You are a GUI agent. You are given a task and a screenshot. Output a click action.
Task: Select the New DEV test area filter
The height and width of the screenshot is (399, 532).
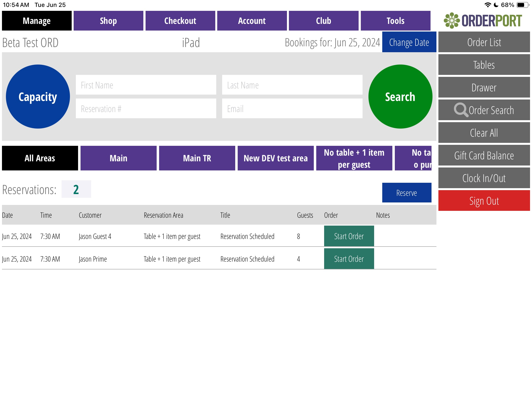click(x=275, y=158)
